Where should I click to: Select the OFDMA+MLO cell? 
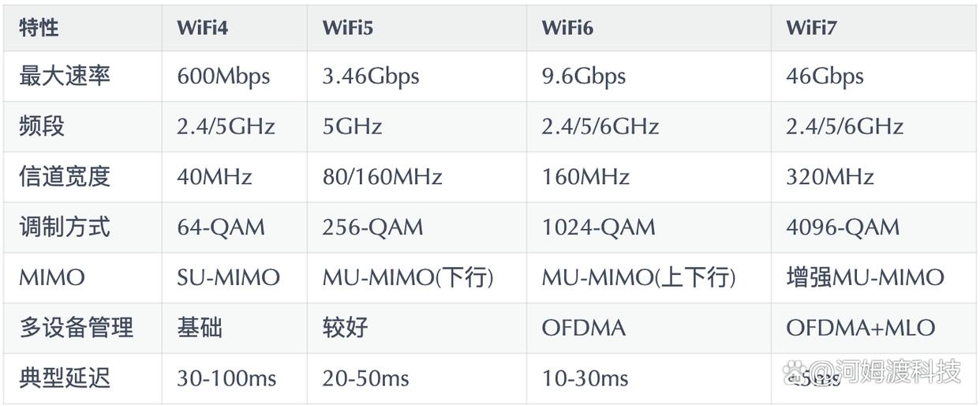(860, 329)
